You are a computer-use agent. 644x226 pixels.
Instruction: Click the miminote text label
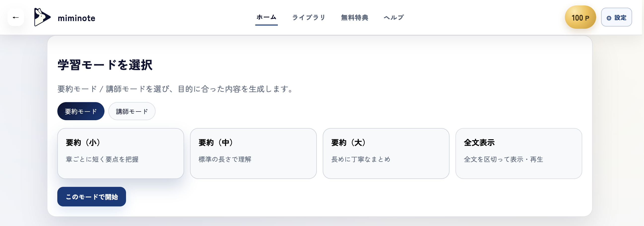[76, 18]
